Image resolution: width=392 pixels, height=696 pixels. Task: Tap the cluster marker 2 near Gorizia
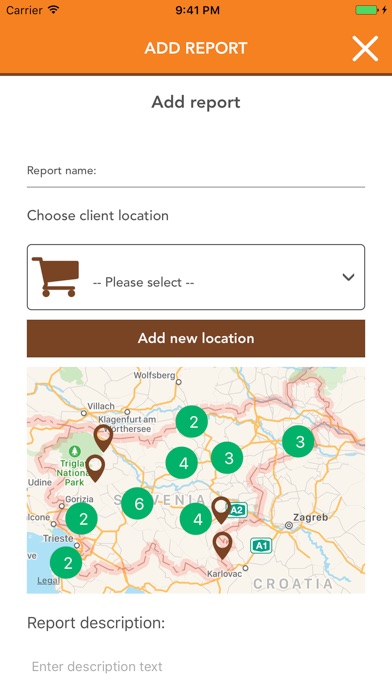[x=82, y=518]
